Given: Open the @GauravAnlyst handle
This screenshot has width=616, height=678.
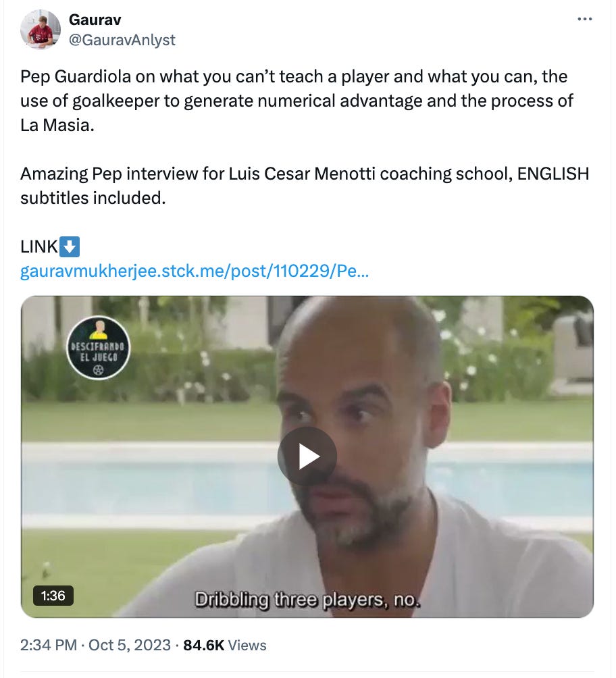Looking at the screenshot, I should tap(122, 40).
